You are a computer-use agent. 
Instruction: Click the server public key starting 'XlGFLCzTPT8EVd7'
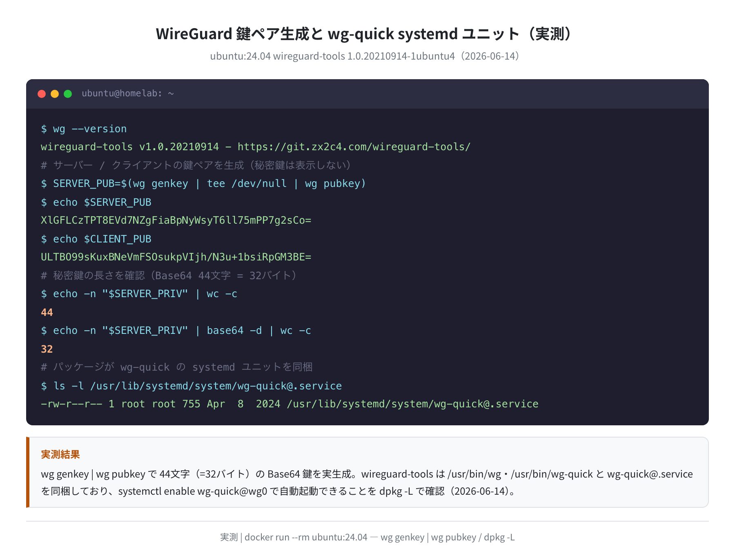tap(176, 220)
